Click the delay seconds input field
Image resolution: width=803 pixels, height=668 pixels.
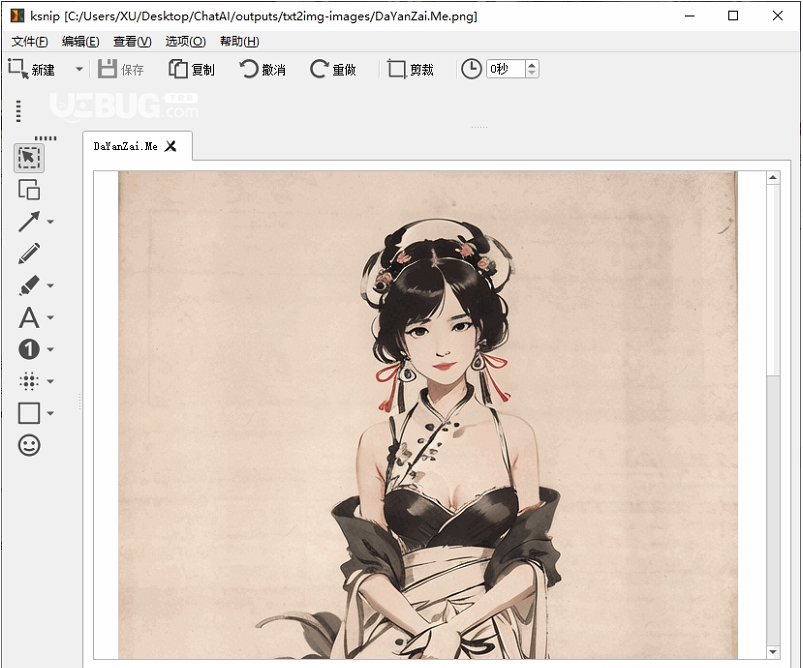pos(505,69)
